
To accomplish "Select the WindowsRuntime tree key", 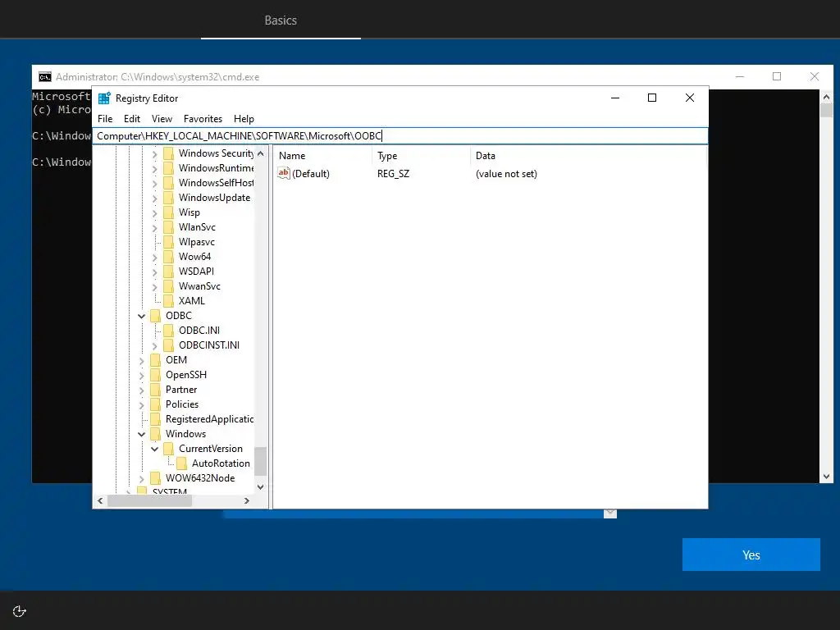I will [216, 168].
